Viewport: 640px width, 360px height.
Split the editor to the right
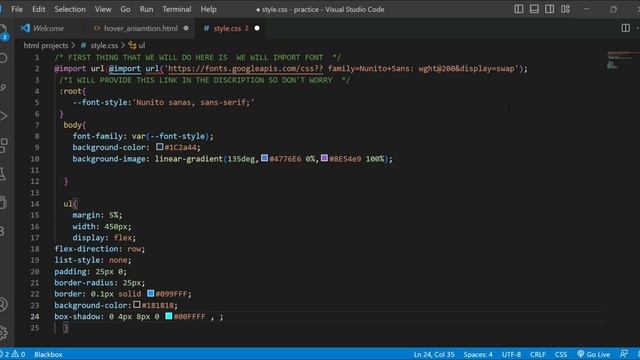coord(625,28)
